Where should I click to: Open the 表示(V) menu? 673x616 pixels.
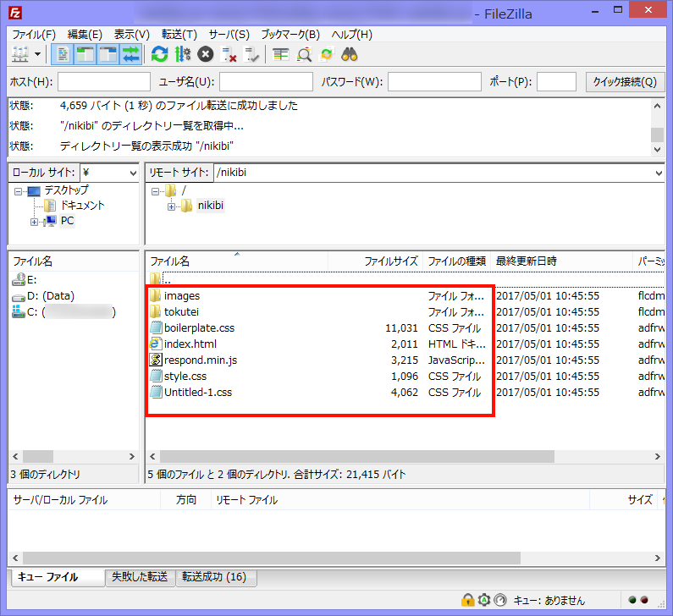coord(132,35)
